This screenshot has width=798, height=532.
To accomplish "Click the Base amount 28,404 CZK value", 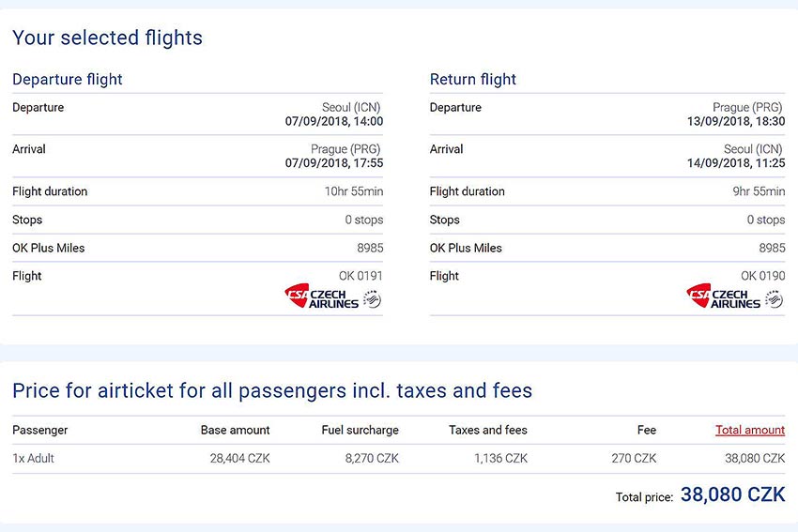I will point(239,458).
